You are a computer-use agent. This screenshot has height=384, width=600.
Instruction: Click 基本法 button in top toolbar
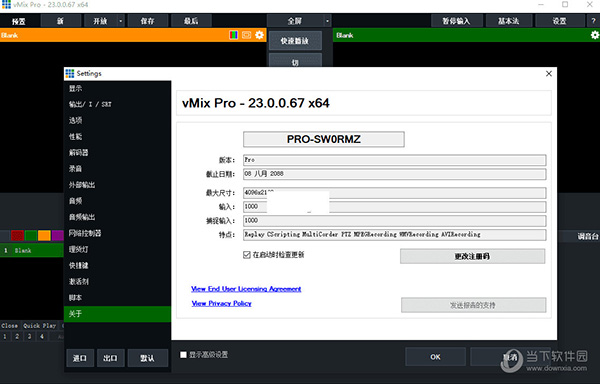tap(509, 21)
